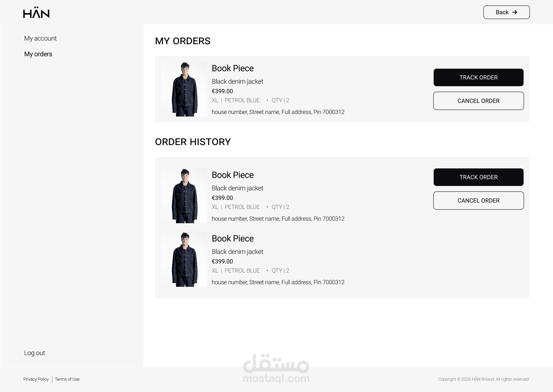Track the current order under My Orders
This screenshot has width=553, height=392.
pos(478,77)
